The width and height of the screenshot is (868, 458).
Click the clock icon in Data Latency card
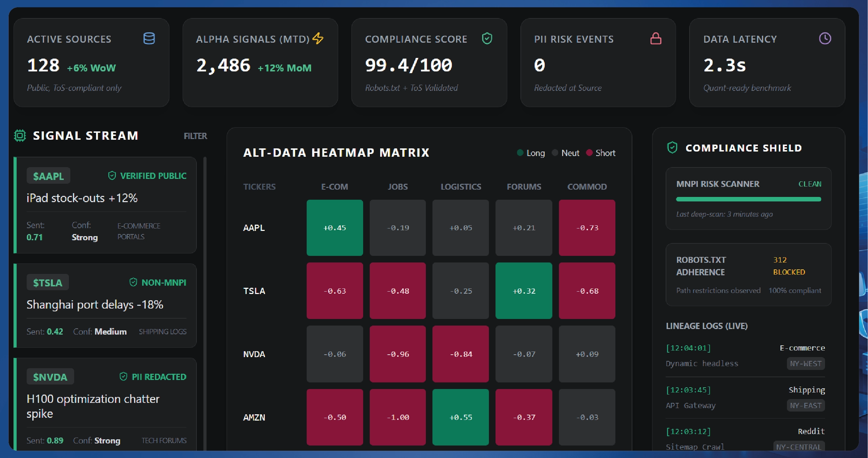click(x=825, y=38)
